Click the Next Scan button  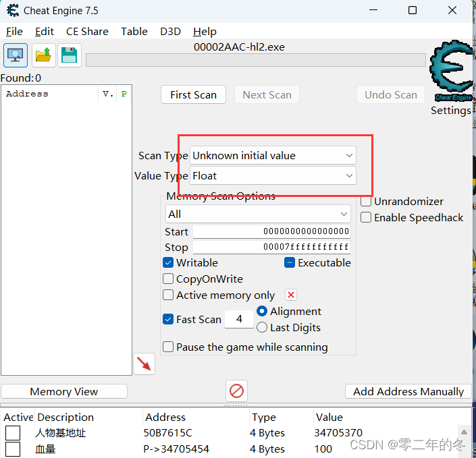[267, 94]
